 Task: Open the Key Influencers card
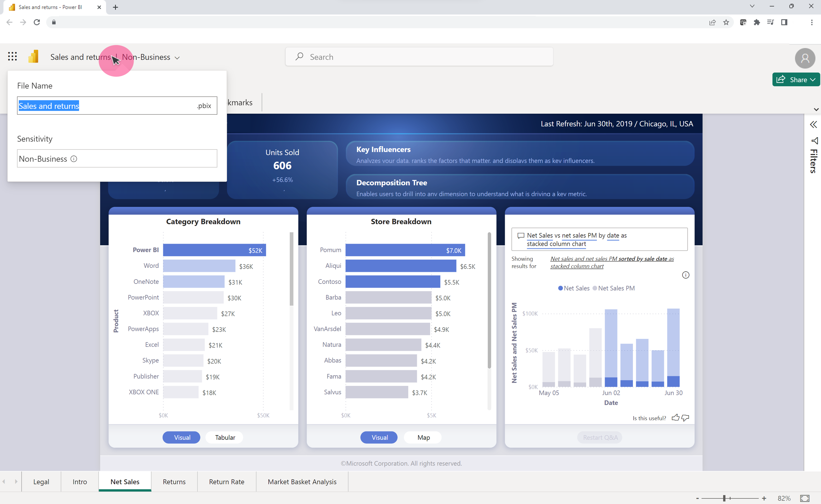pyautogui.click(x=520, y=154)
